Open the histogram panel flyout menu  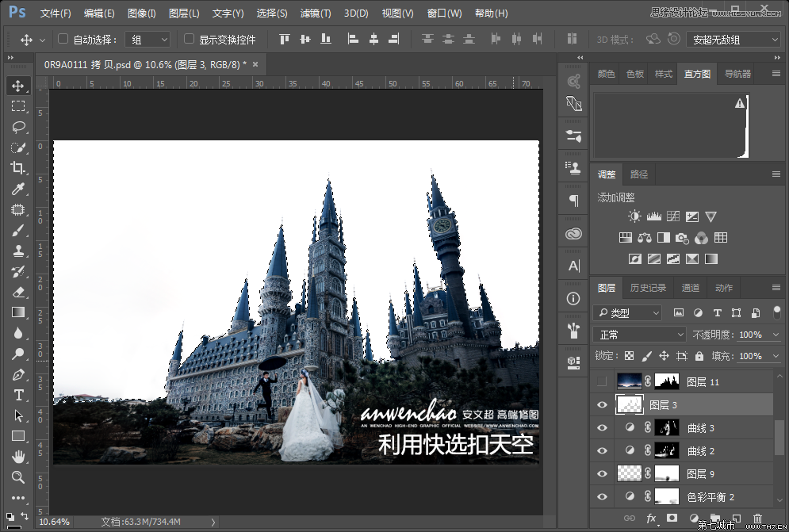pyautogui.click(x=776, y=74)
